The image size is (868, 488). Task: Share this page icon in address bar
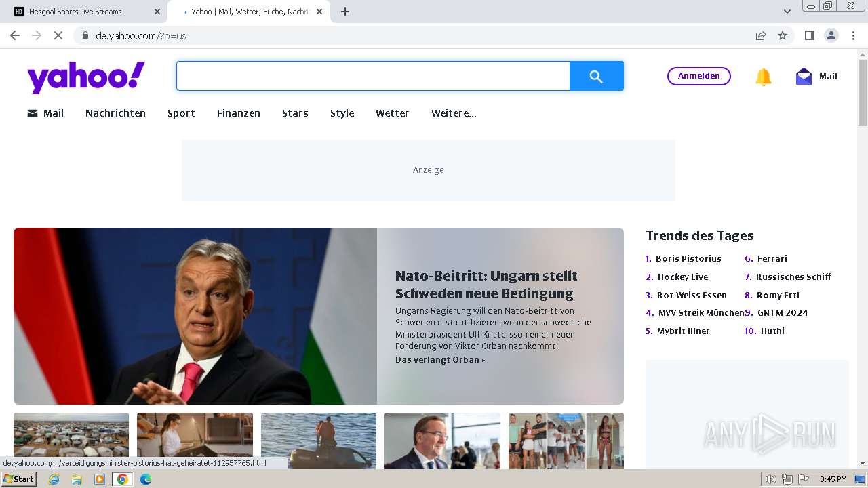761,36
